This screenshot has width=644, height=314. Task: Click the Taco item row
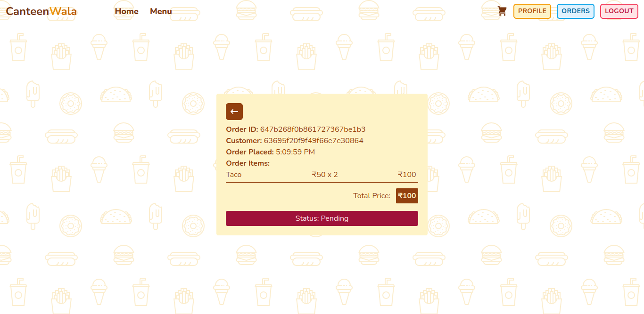point(234,174)
